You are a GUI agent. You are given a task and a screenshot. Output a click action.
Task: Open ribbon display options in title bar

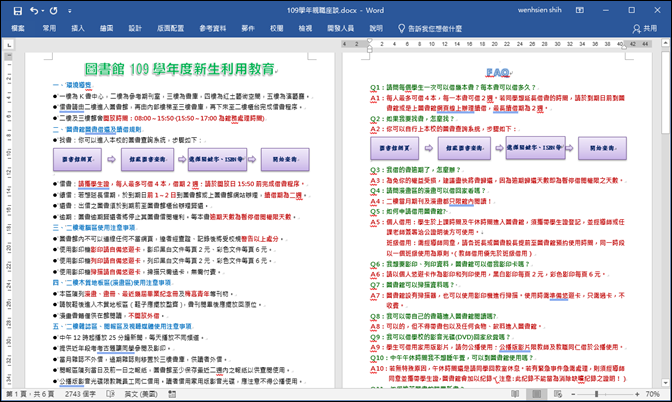coord(579,10)
